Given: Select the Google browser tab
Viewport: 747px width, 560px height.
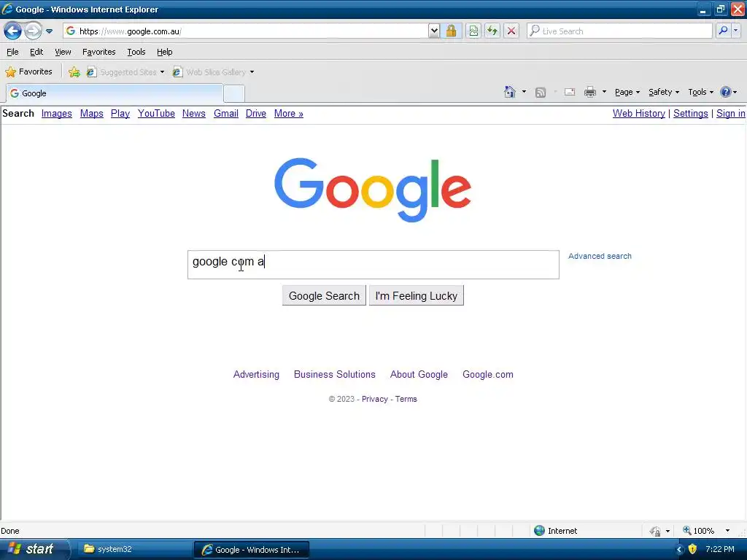Looking at the screenshot, I should (x=115, y=93).
